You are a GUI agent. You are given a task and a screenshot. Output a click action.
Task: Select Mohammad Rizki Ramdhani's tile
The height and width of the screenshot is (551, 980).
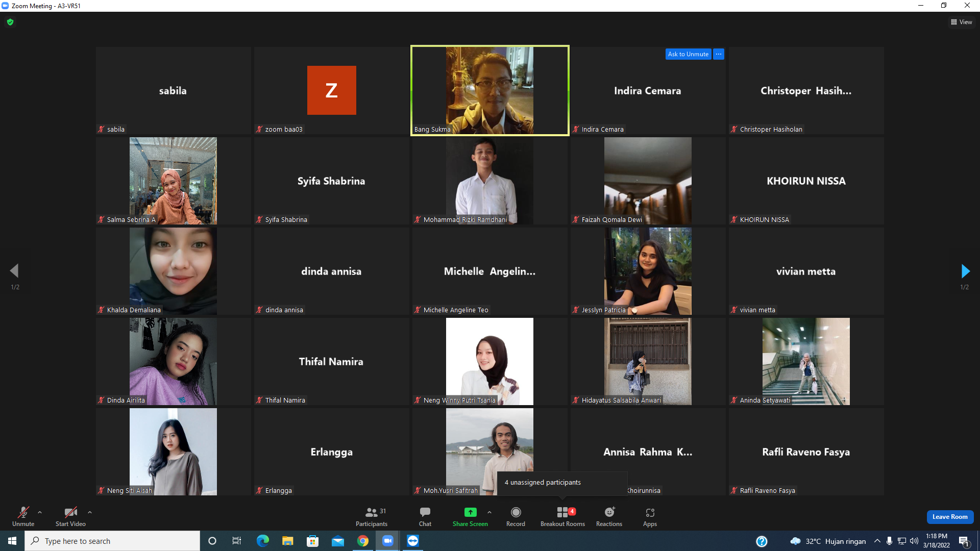[x=489, y=181]
